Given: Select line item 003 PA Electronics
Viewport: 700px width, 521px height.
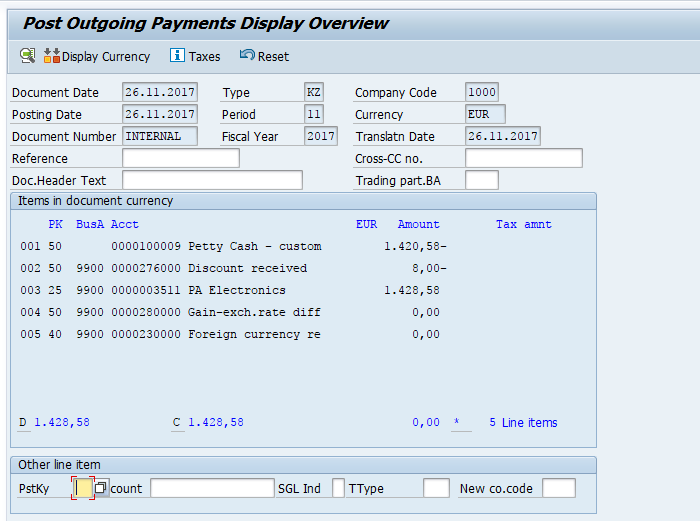Looking at the screenshot, I should pyautogui.click(x=236, y=290).
